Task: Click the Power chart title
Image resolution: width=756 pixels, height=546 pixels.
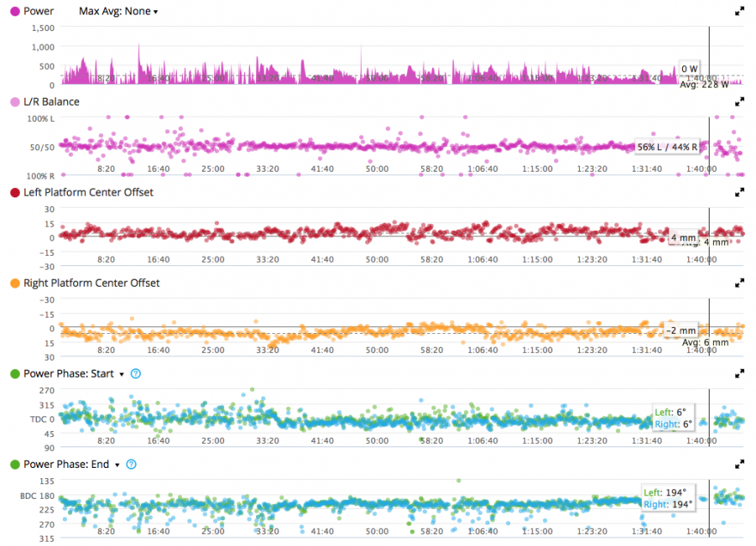Action: coord(39,11)
